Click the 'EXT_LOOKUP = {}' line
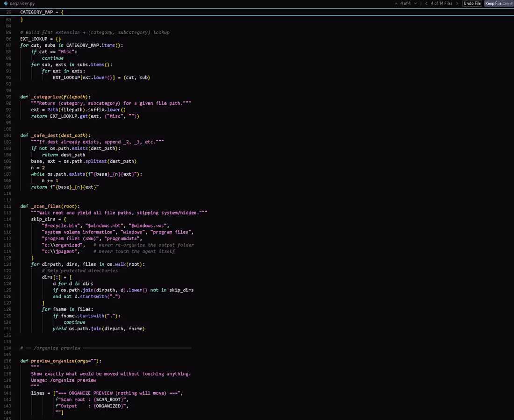 pos(40,39)
